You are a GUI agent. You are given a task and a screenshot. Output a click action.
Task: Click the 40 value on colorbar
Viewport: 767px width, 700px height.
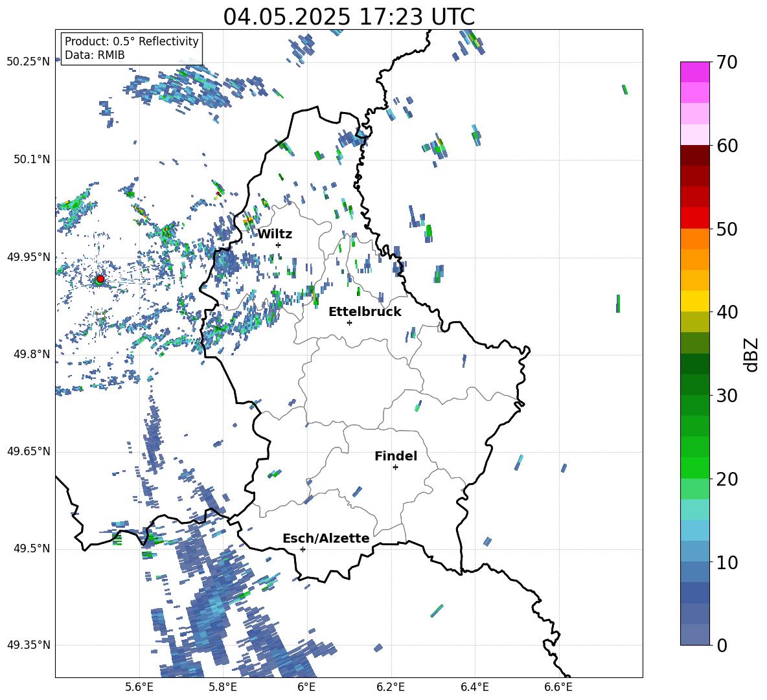[727, 312]
